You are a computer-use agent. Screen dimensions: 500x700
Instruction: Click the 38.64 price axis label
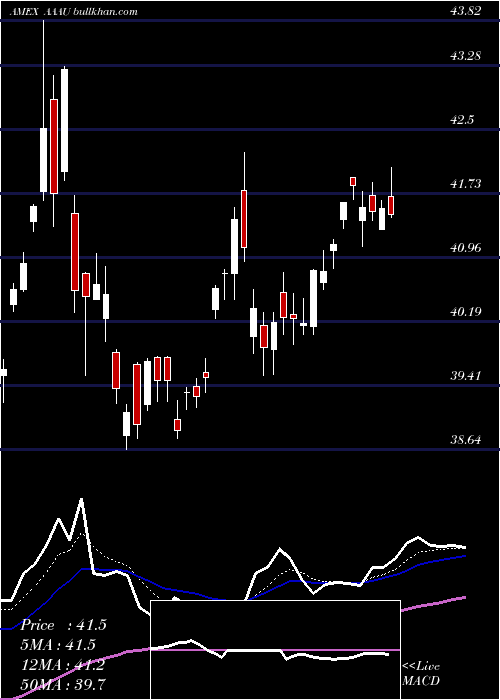(x=466, y=440)
